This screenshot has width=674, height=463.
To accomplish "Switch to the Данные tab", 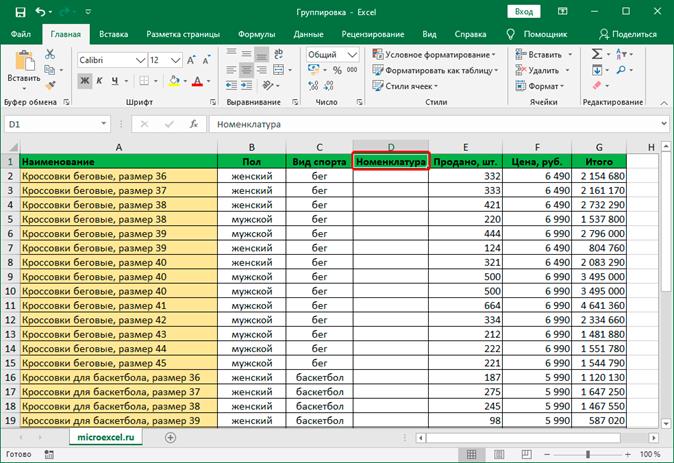I will point(308,34).
